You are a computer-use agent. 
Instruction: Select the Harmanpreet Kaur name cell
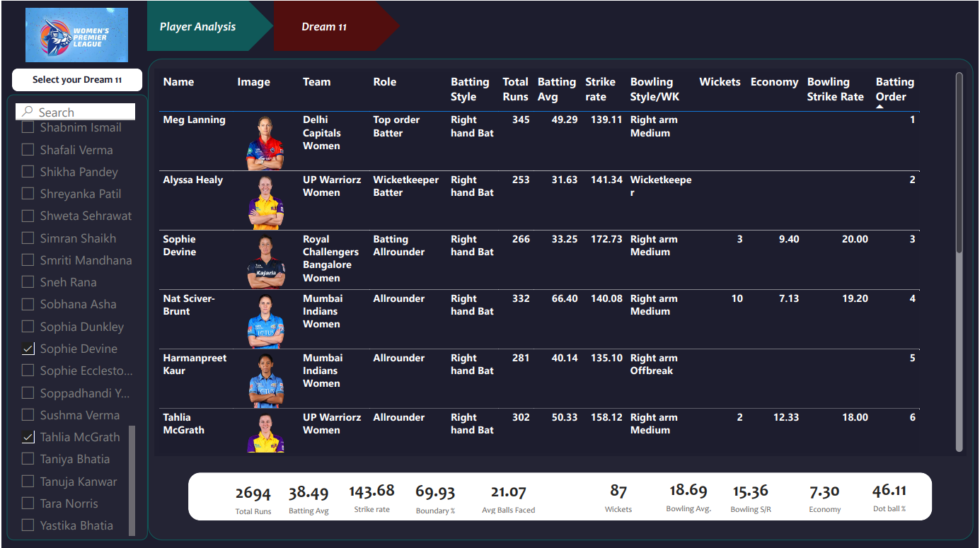195,364
